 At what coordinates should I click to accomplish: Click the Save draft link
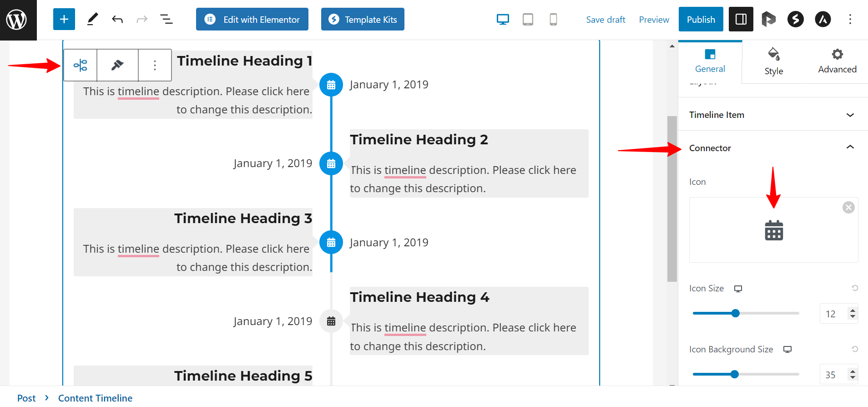[606, 20]
